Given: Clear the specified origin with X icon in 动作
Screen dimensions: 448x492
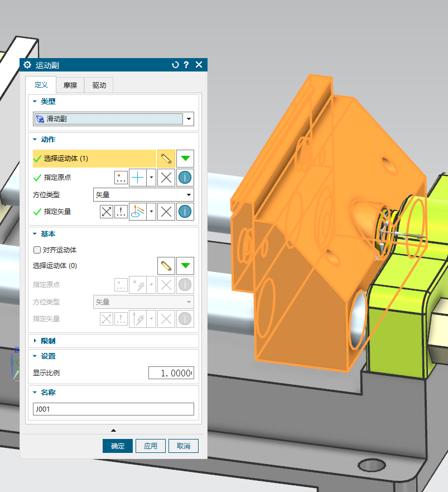Looking at the screenshot, I should pyautogui.click(x=166, y=178).
